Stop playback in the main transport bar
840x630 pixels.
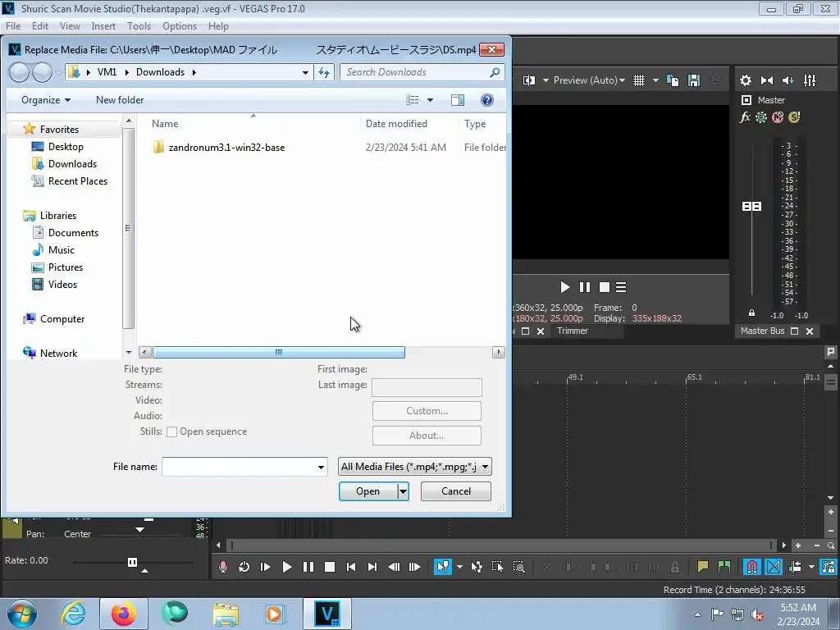(330, 567)
